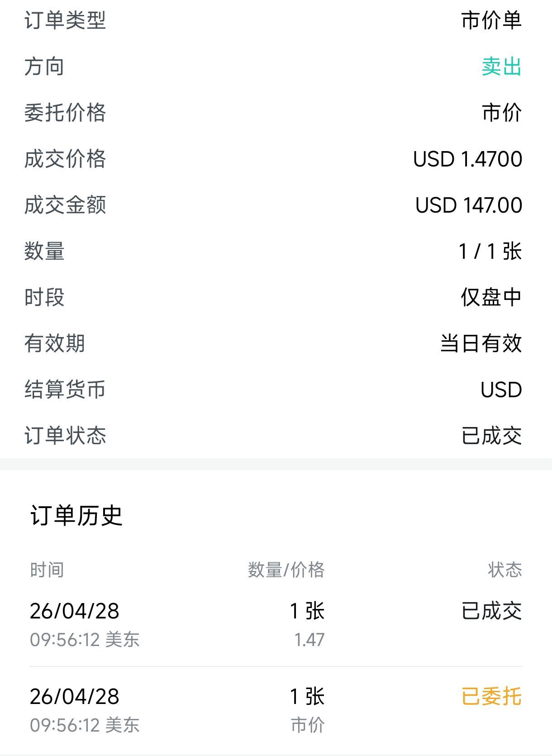Image resolution: width=552 pixels, height=756 pixels.
Task: Tap the 1.47 price in order history
Action: point(309,640)
